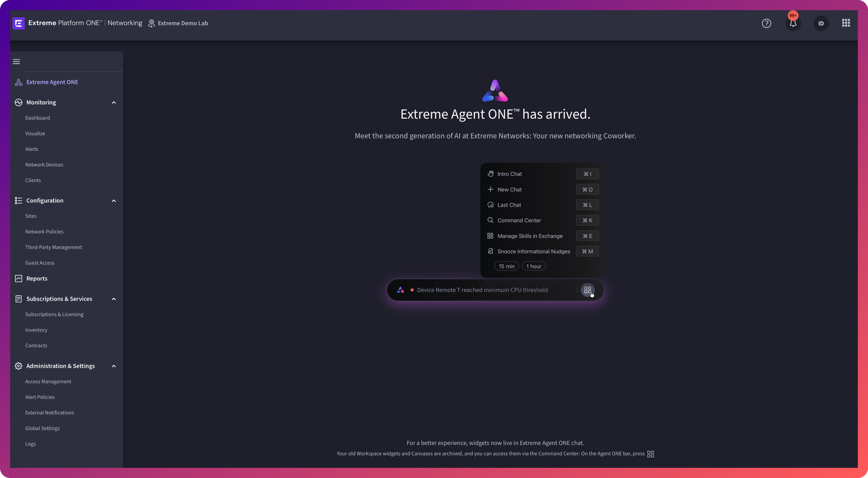Click the red alert status dot
Viewport: 868px width, 478px height.
point(412,290)
